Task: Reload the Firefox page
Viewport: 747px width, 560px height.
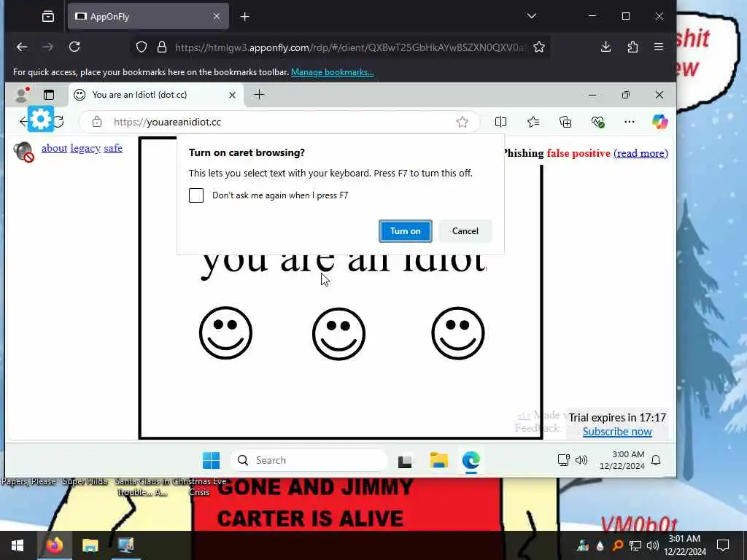Action: click(x=74, y=47)
